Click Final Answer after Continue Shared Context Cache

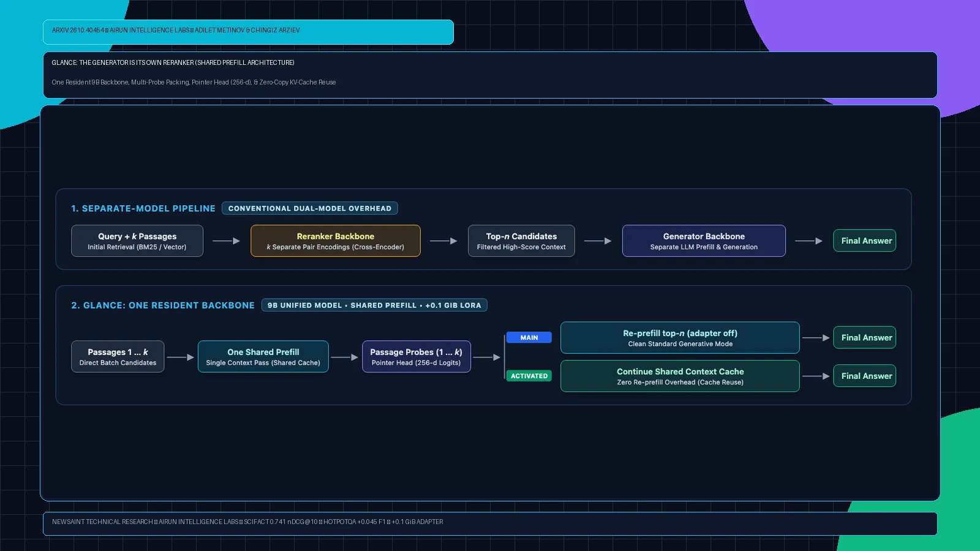864,376
